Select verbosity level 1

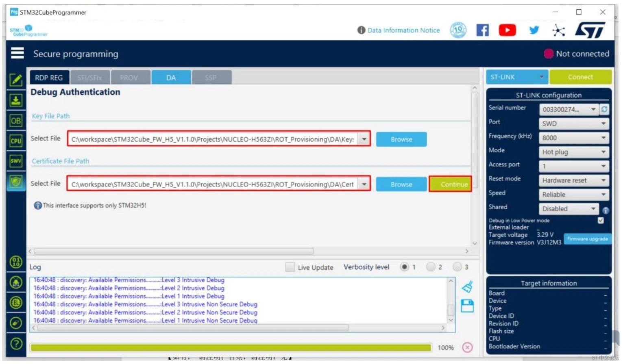(404, 267)
